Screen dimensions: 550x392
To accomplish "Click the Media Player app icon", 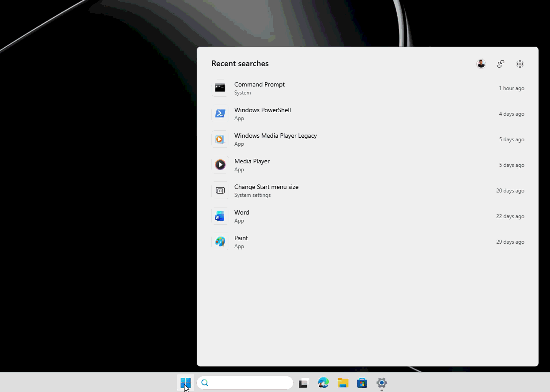I will 220,165.
